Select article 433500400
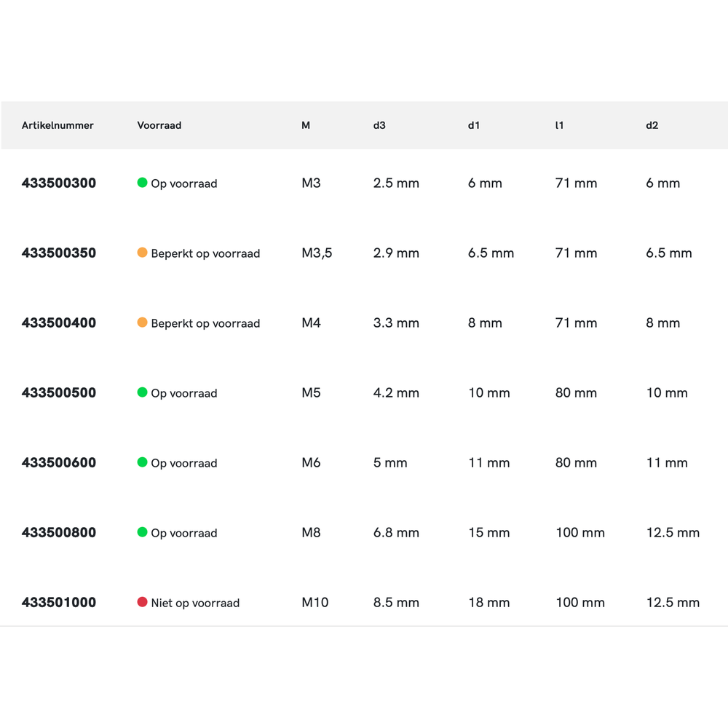Screen dimensions: 728x728 click(59, 323)
